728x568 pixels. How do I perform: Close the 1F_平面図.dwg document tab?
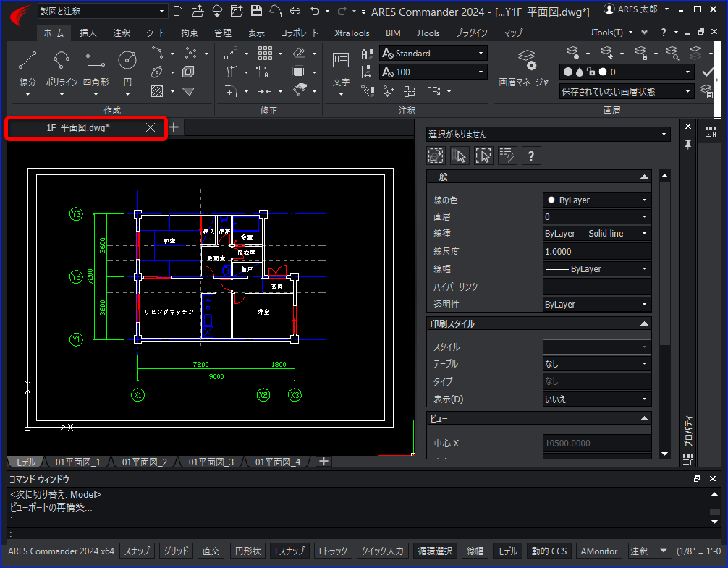151,127
